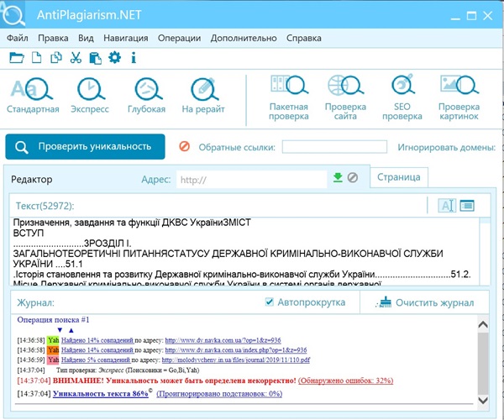The height and width of the screenshot is (420, 504).
Task: Open the Операции menu
Action: click(x=180, y=38)
